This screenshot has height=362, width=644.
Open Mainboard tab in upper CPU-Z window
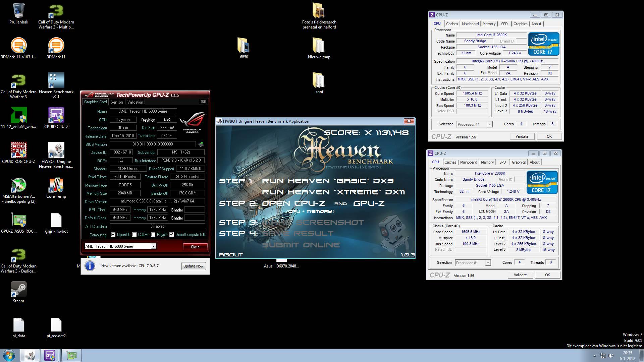470,24
